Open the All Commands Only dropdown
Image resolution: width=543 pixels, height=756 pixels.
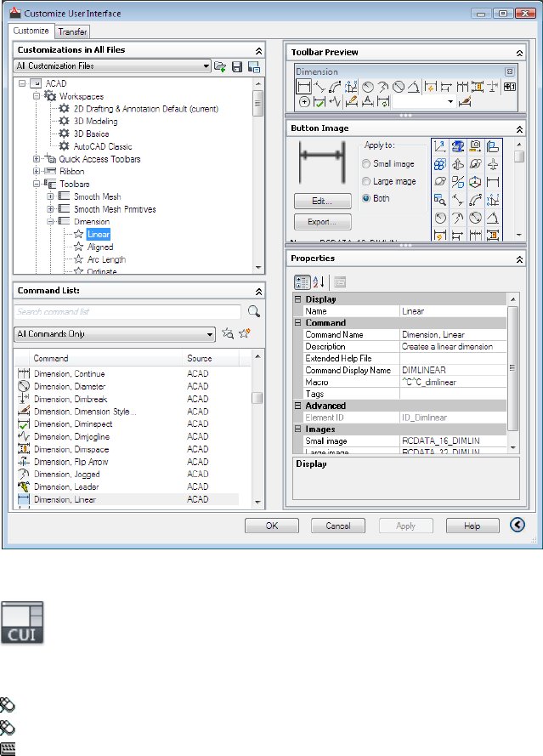click(210, 334)
